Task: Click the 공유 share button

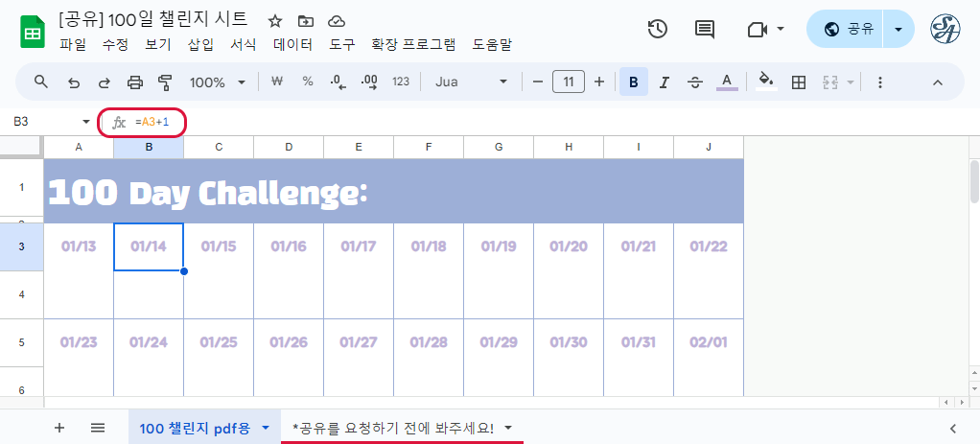Action: click(x=846, y=29)
